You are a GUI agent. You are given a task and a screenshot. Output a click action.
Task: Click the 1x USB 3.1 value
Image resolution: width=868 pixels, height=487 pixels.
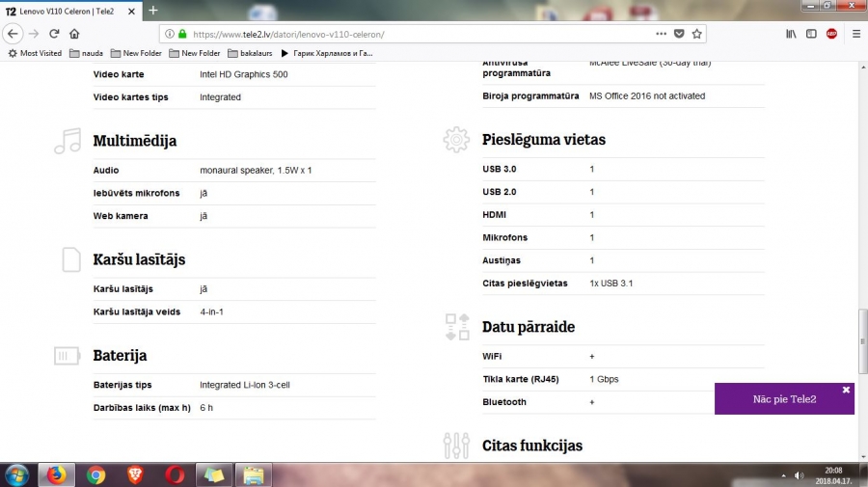tap(611, 284)
